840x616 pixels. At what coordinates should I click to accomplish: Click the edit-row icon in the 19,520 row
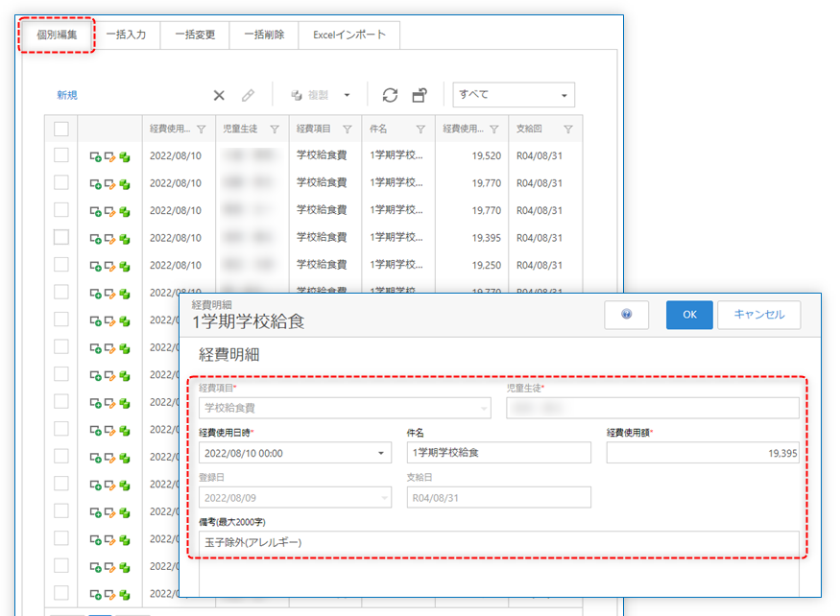109,156
